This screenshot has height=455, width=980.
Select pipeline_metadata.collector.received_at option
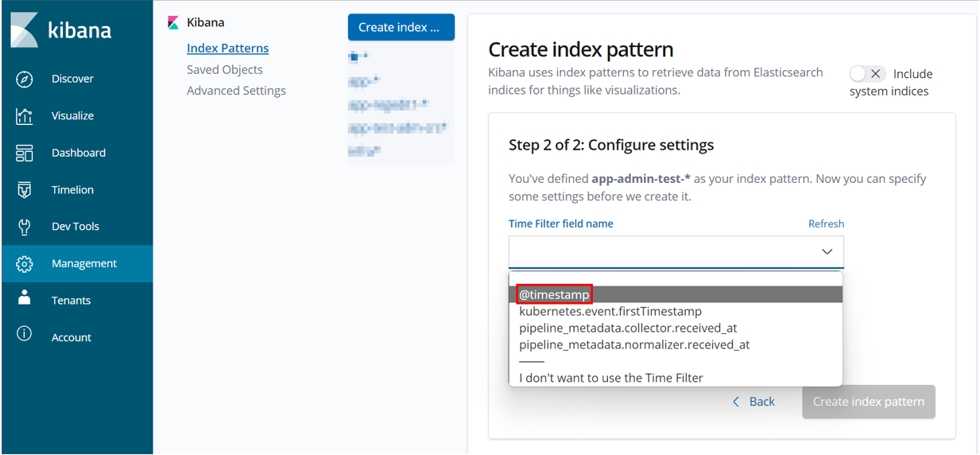[x=676, y=328]
